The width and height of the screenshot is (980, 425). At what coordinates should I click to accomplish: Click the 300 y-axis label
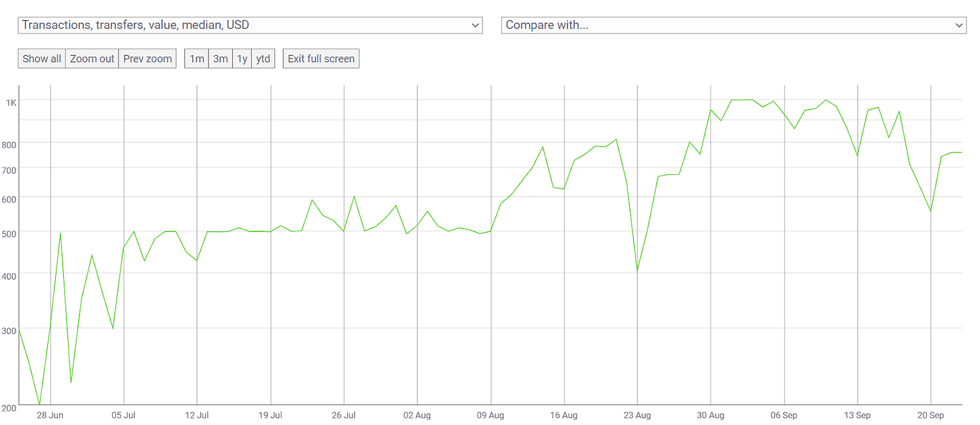pos(8,330)
